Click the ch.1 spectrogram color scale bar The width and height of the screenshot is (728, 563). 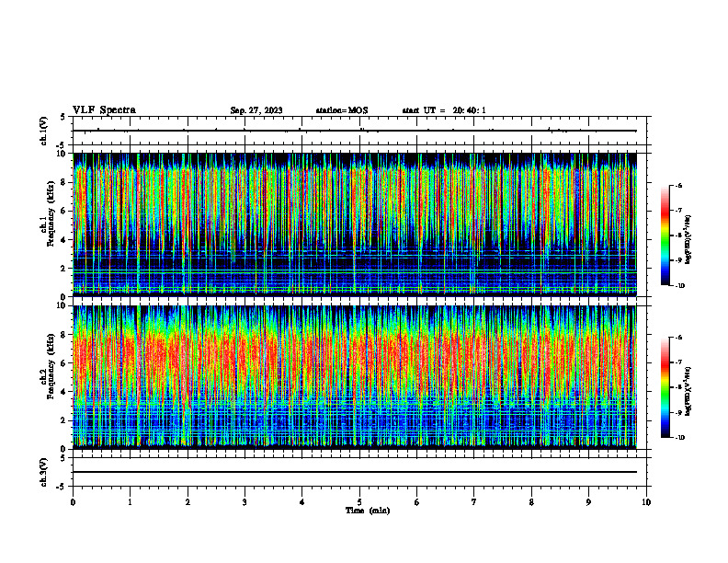click(x=665, y=236)
